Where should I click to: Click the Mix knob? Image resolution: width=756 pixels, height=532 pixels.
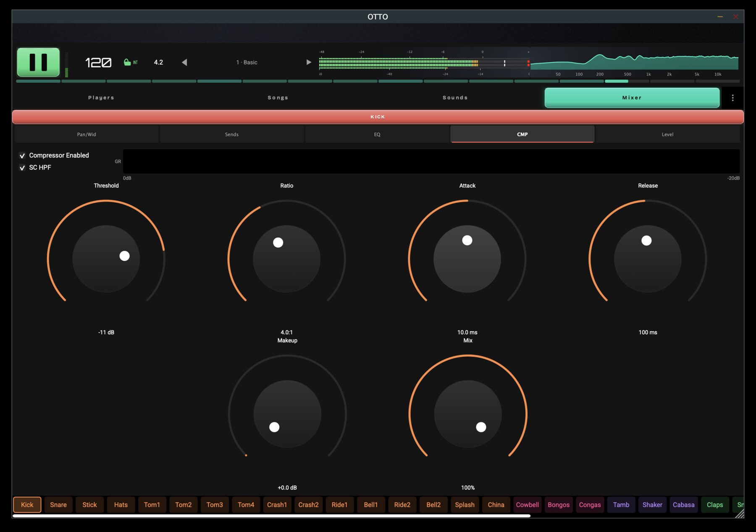click(468, 414)
